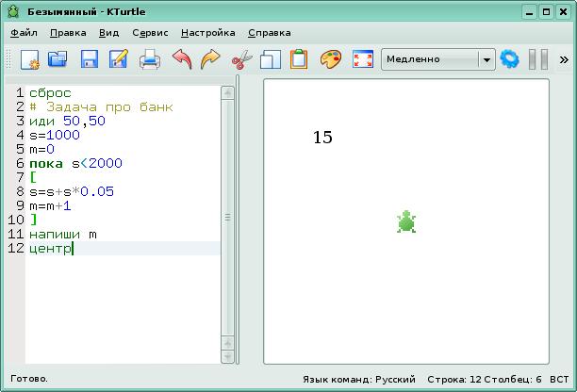Redo using the orange arrow icon
Screen dimensions: 577x392
[x=209, y=59]
